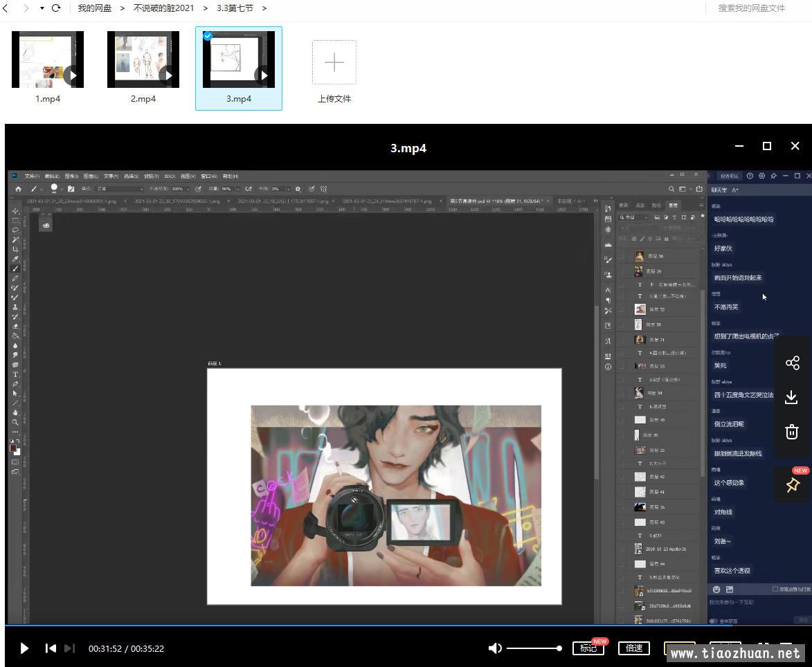Mute the video with the speaker icon
The width and height of the screenshot is (812, 667).
coord(495,648)
